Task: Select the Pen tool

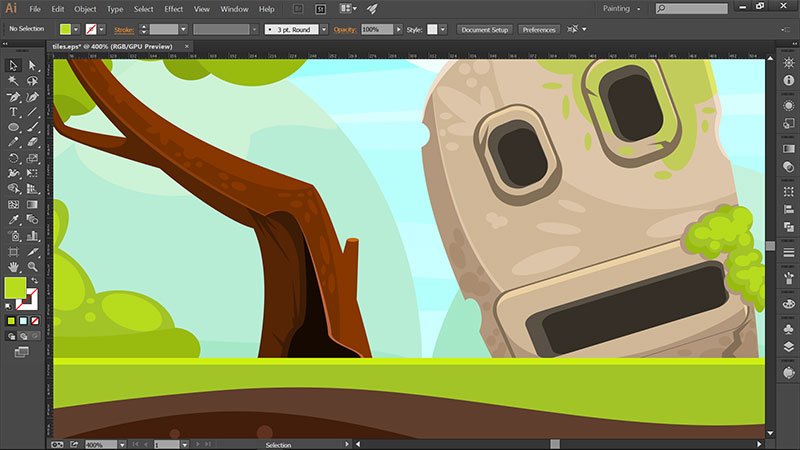Action: click(13, 96)
